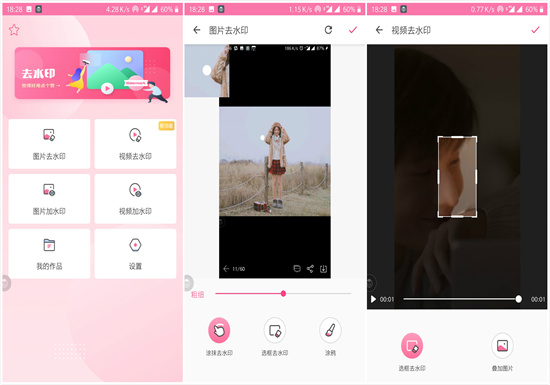Confirm image watermark removal with checkmark
Image resolution: width=550 pixels, height=385 pixels.
(x=353, y=30)
